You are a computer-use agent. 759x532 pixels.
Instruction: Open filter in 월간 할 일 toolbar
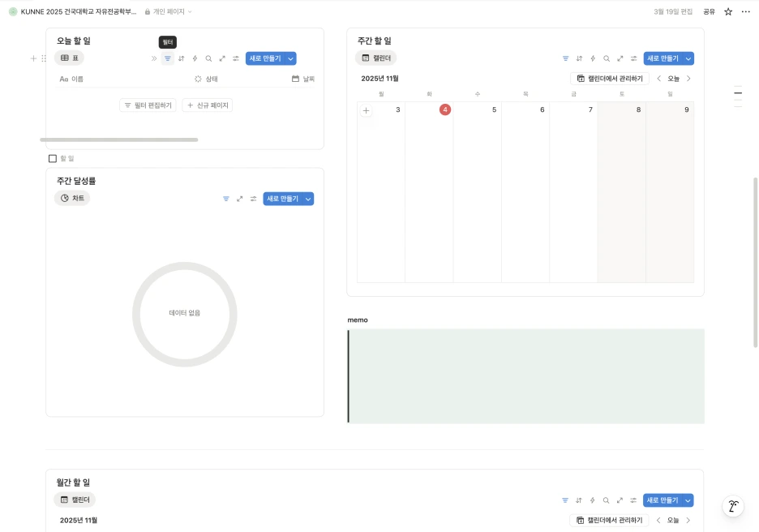565,500
